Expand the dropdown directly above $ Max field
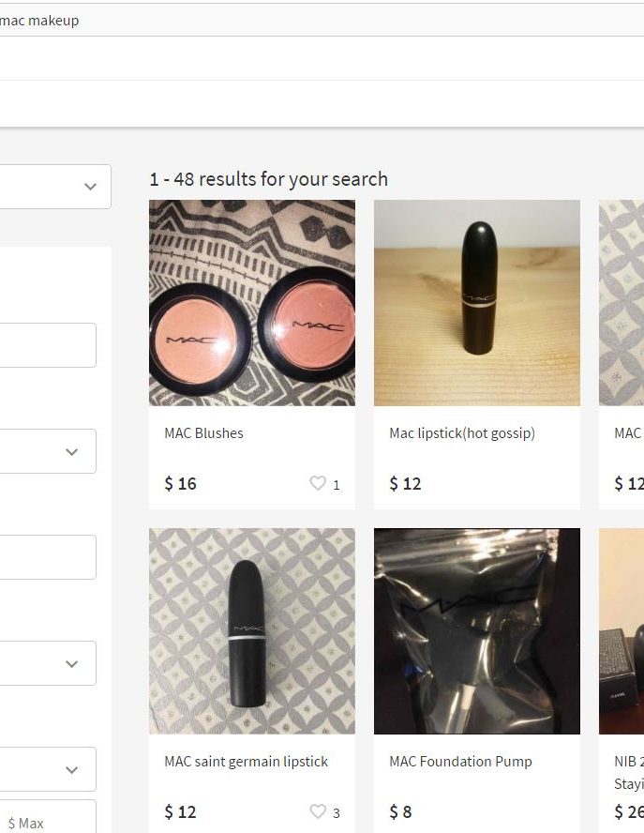Image resolution: width=644 pixels, height=833 pixels. pos(47,769)
